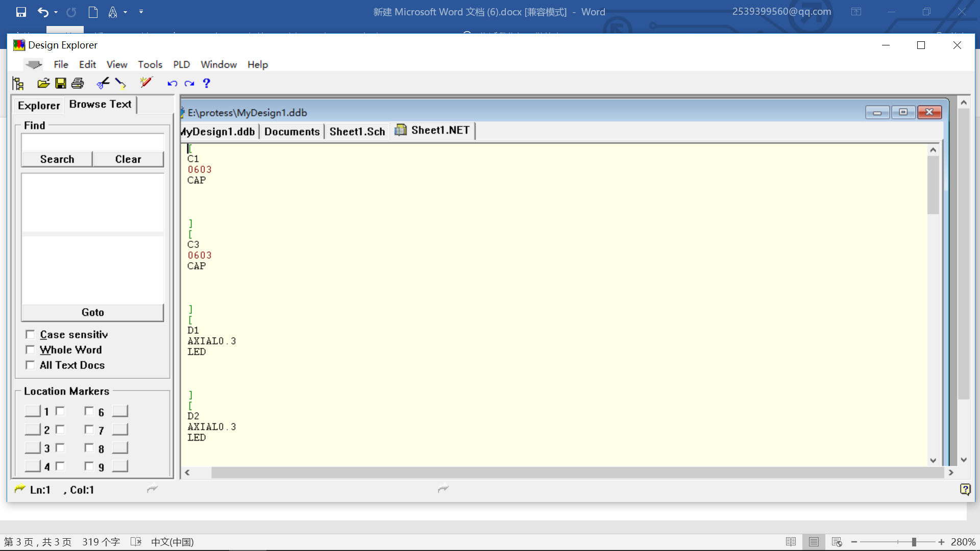The width and height of the screenshot is (980, 551).
Task: Click the Search button
Action: (x=57, y=159)
